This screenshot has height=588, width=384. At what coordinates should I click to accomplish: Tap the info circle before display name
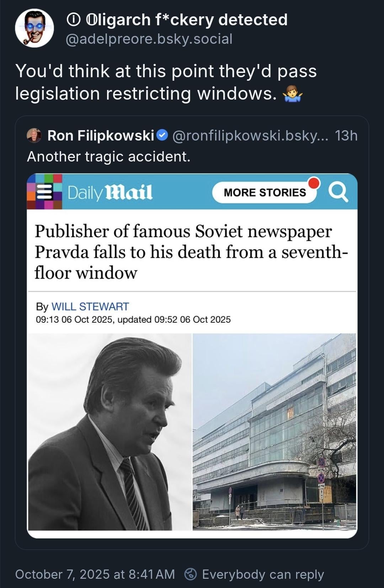[73, 20]
